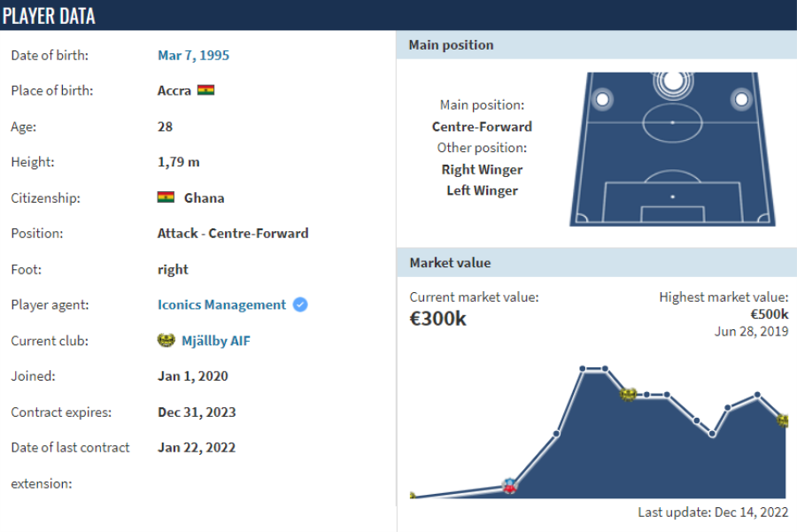
Task: Click red-blue club crest on value chart
Action: [x=509, y=485]
